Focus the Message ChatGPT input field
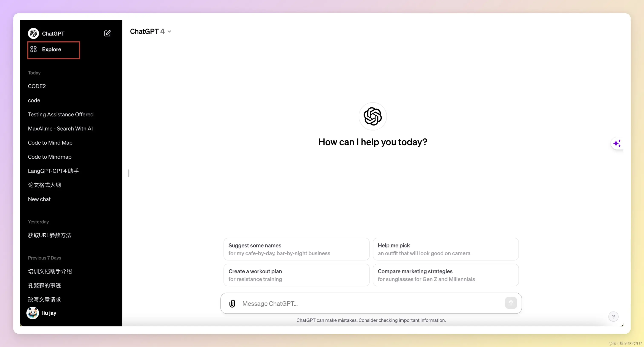This screenshot has height=347, width=644. click(x=370, y=303)
